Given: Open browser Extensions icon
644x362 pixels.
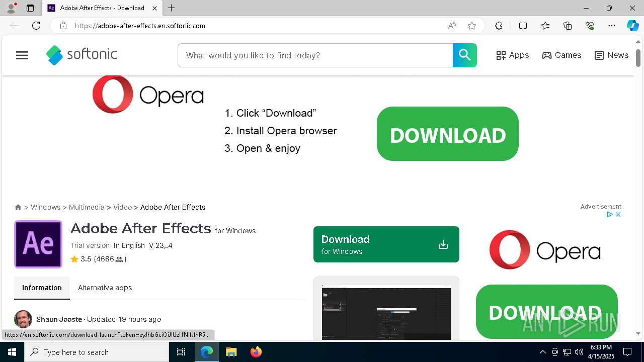Looking at the screenshot, I should click(x=499, y=26).
